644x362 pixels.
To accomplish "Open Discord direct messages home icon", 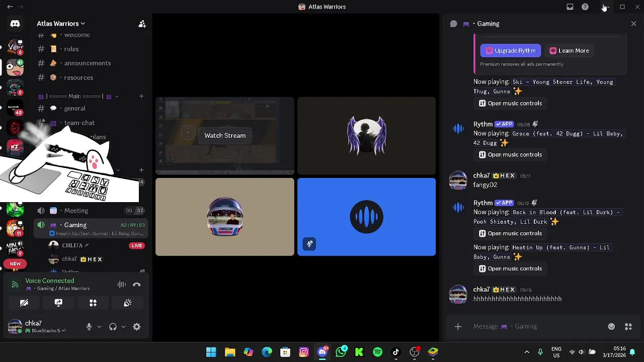I will coord(15,24).
